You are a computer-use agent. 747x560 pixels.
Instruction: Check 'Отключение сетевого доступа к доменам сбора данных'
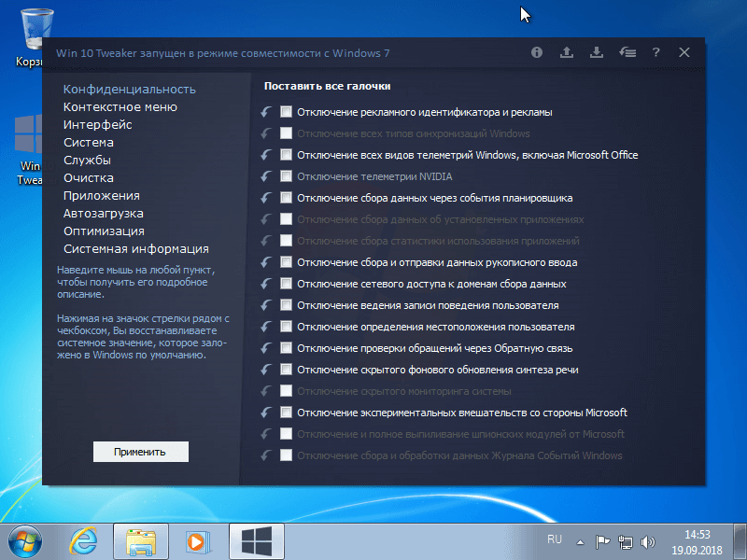[286, 284]
